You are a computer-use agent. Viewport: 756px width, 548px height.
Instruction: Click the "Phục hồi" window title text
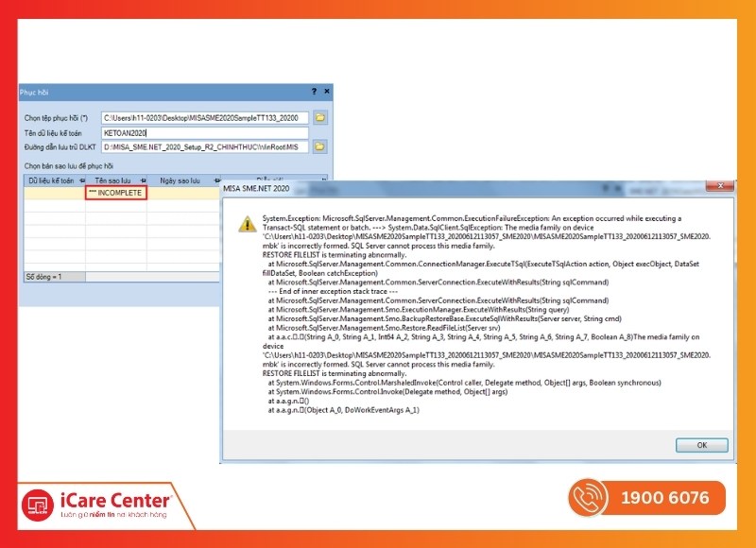pyautogui.click(x=34, y=92)
